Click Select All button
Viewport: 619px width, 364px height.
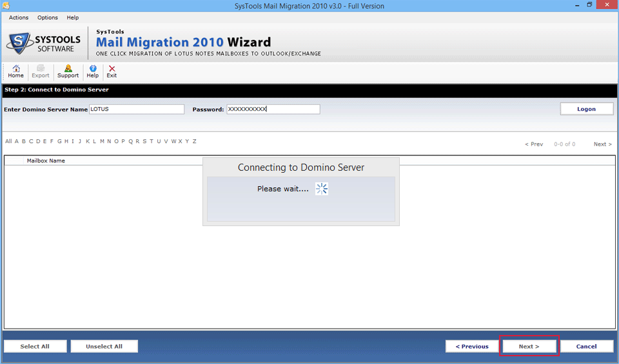[35, 346]
